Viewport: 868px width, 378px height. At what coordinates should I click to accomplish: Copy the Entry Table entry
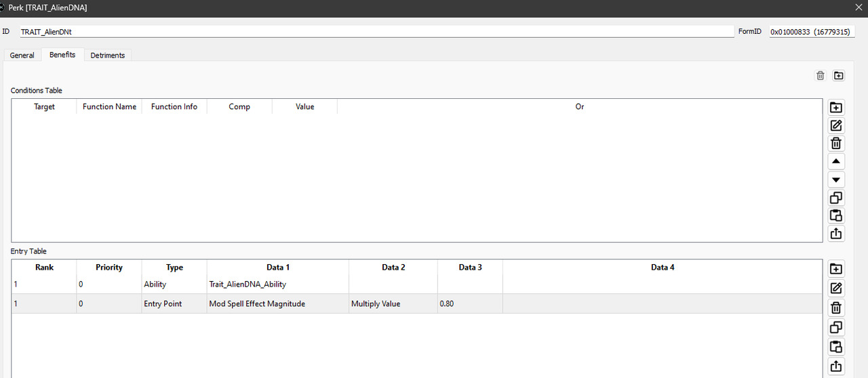click(836, 327)
